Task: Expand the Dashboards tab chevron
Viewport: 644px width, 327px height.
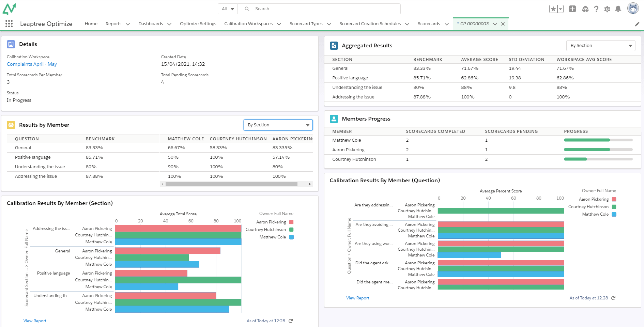Action: click(x=169, y=24)
